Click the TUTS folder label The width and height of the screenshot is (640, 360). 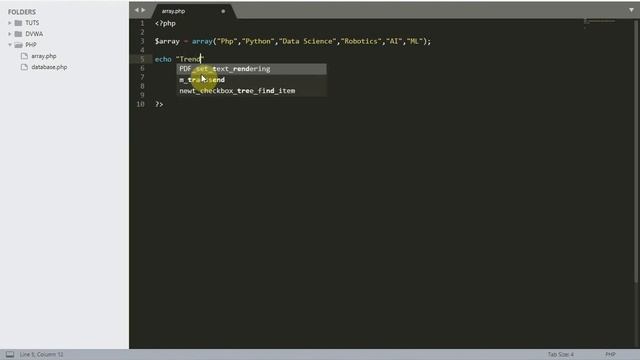32,23
